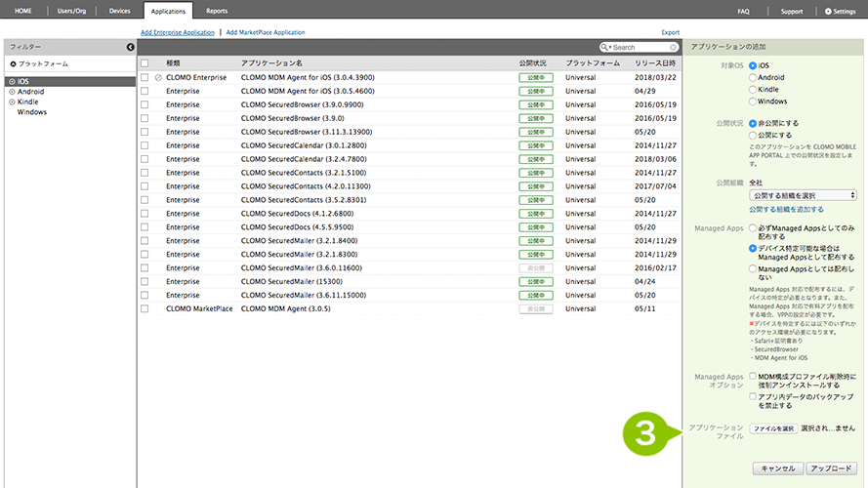This screenshot has height=488, width=868.
Task: Open the FAQ menu item
Action: 743,11
